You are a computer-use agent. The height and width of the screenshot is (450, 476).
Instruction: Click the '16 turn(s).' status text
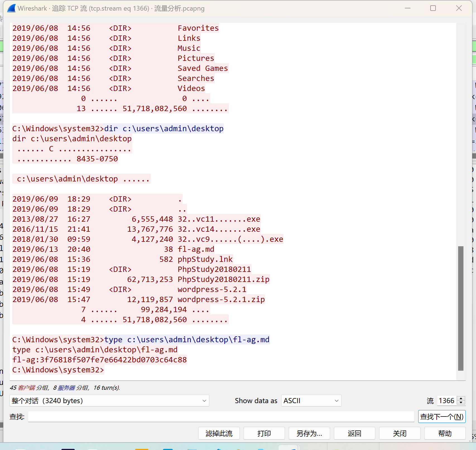click(107, 387)
